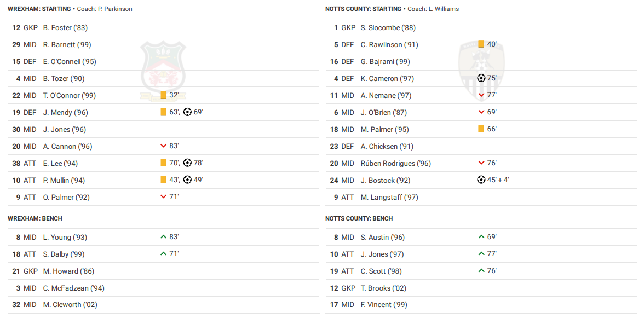The width and height of the screenshot is (644, 324).
Task: Click the goal ball icon for E. Lee
Action: (187, 163)
